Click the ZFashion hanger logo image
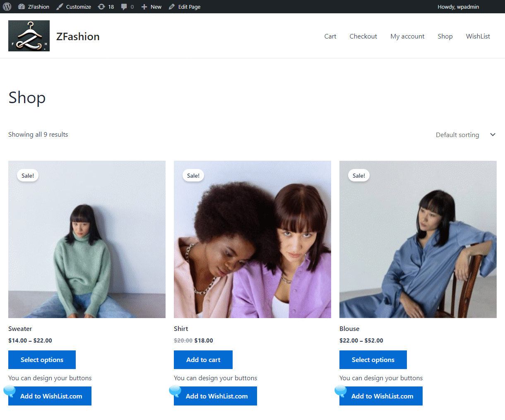This screenshot has width=505, height=420. click(29, 36)
